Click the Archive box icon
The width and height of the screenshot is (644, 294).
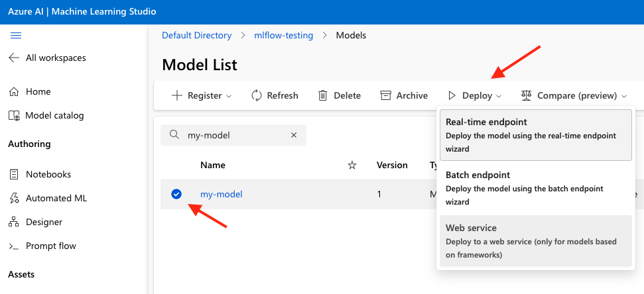385,95
